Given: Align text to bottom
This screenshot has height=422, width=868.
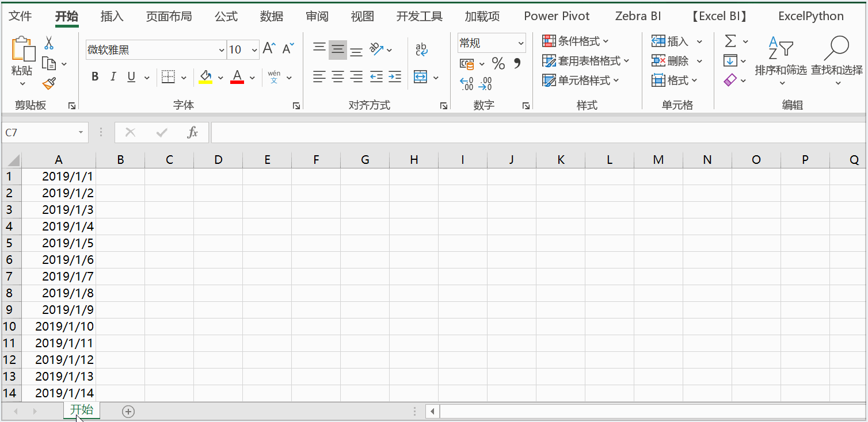Looking at the screenshot, I should pyautogui.click(x=356, y=51).
